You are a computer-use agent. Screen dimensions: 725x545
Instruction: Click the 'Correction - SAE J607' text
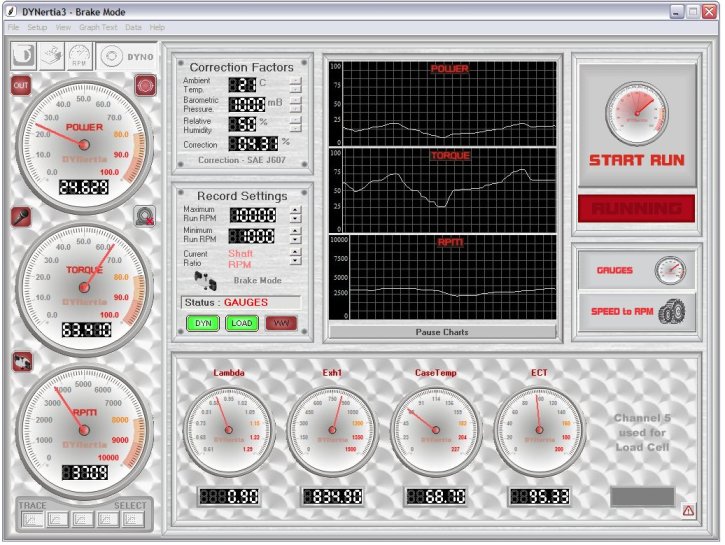click(x=242, y=160)
